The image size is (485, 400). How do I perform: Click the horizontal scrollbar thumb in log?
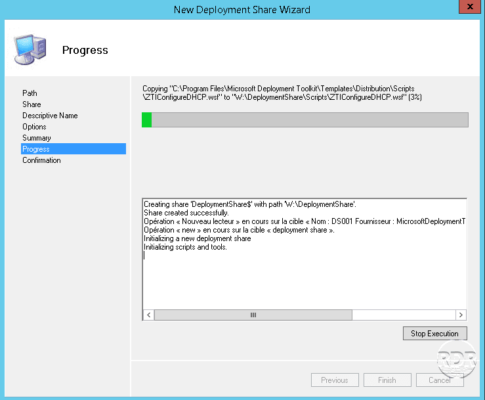pos(253,315)
